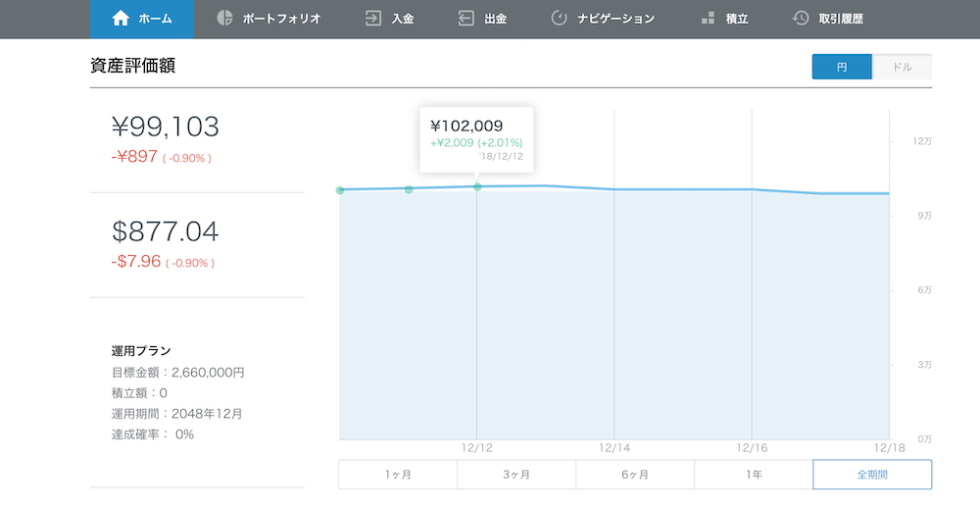Screen dimensions: 980x508
Task: Click the ¥102,009 chart tooltip
Action: pos(476,139)
